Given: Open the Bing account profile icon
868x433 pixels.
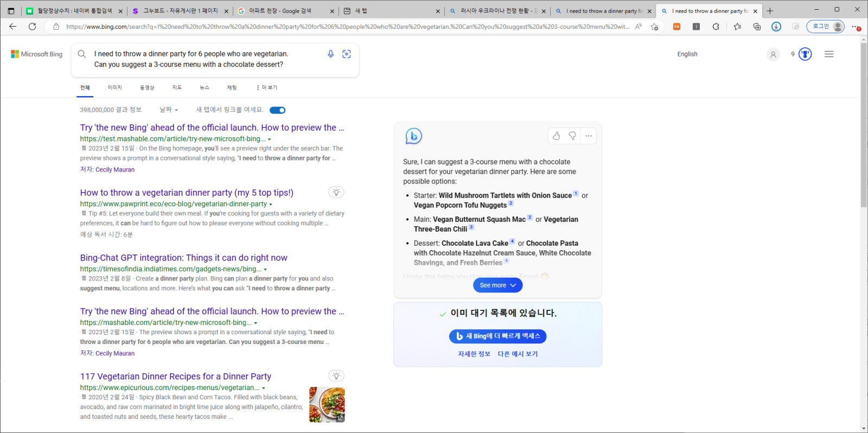Looking at the screenshot, I should pos(773,54).
